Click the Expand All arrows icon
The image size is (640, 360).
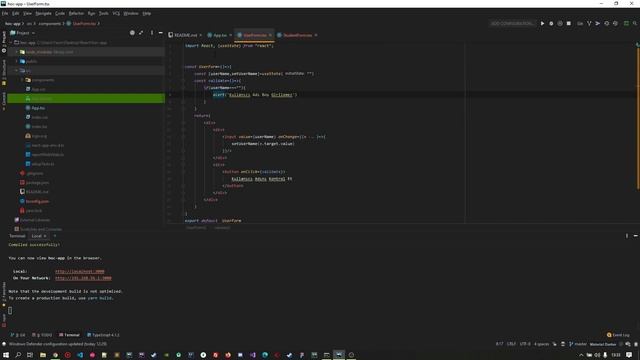pyautogui.click(x=141, y=33)
